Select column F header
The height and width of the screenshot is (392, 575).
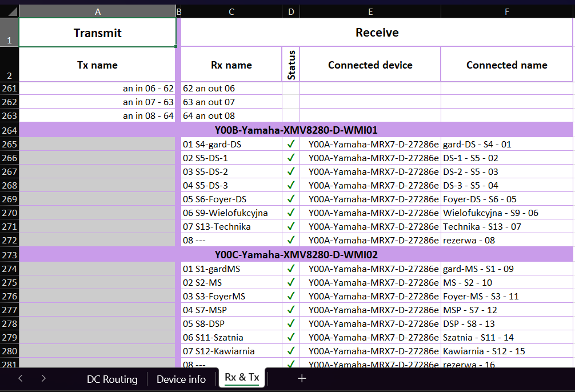507,12
